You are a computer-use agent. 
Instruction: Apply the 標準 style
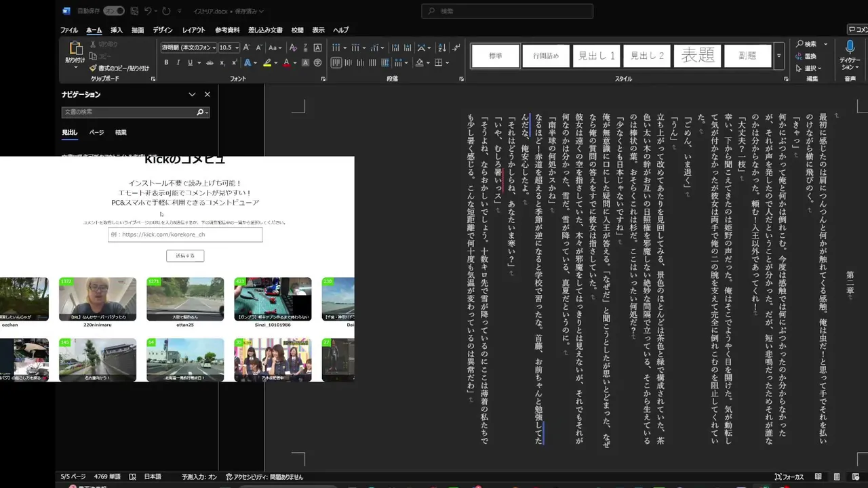coord(496,56)
